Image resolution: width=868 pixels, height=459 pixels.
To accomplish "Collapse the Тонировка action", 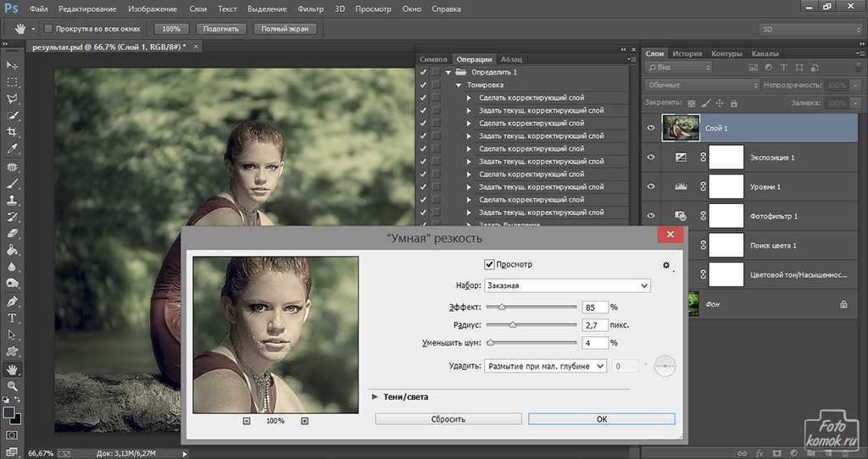I will click(459, 86).
